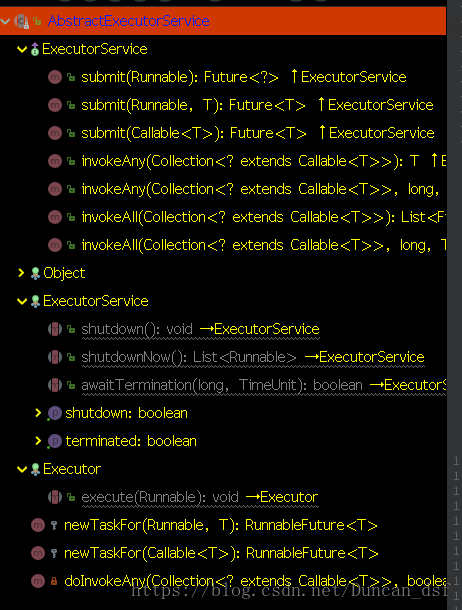
Task: Click the AbstractExecutorService class icon
Action: [22, 21]
